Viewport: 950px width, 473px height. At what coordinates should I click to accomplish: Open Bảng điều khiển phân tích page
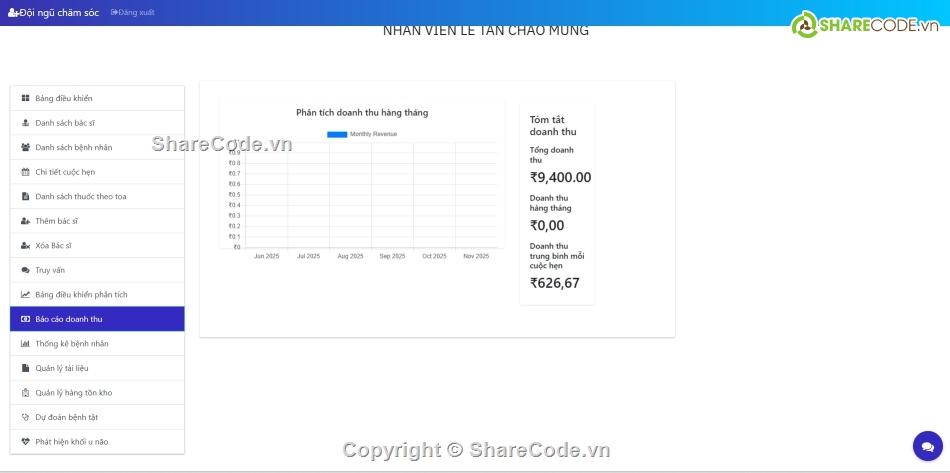81,294
